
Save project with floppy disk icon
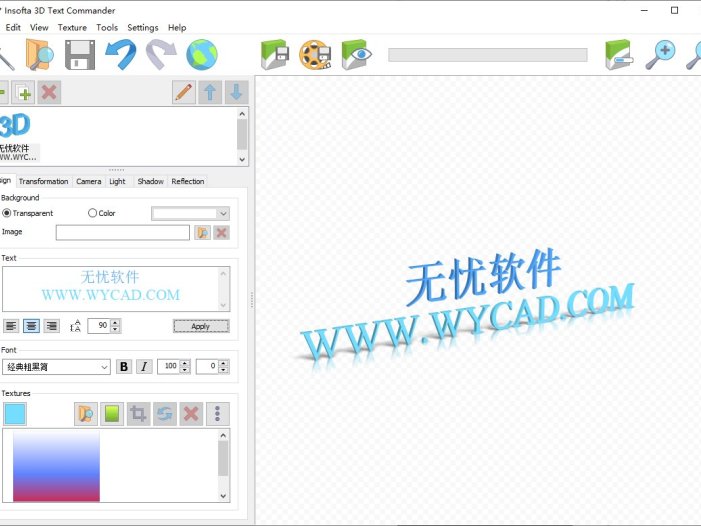tap(80, 55)
